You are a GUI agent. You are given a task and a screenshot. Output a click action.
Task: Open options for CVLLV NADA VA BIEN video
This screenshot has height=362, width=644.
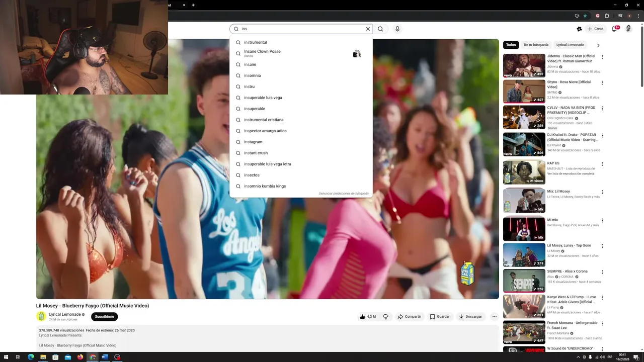[x=602, y=108]
